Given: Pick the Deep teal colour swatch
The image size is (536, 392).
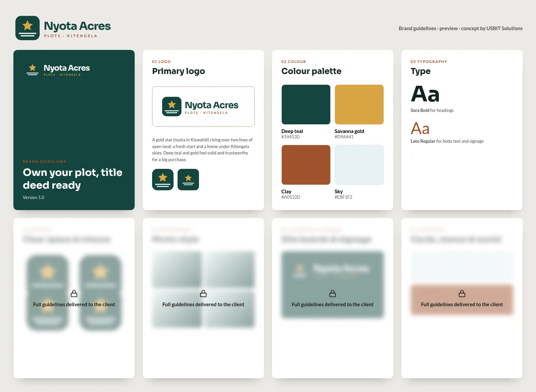Looking at the screenshot, I should [306, 105].
